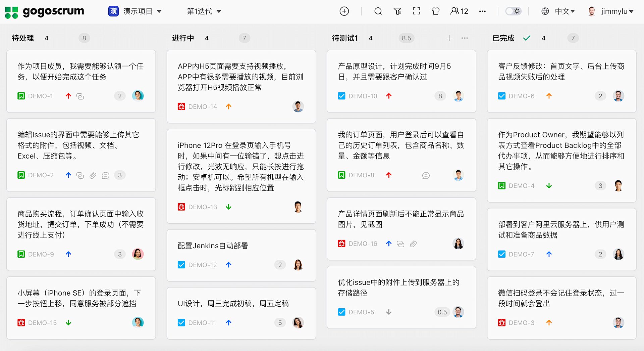Click DEMO-10 story points 8 badge
Screen dimensions: 644x351
coord(440,96)
